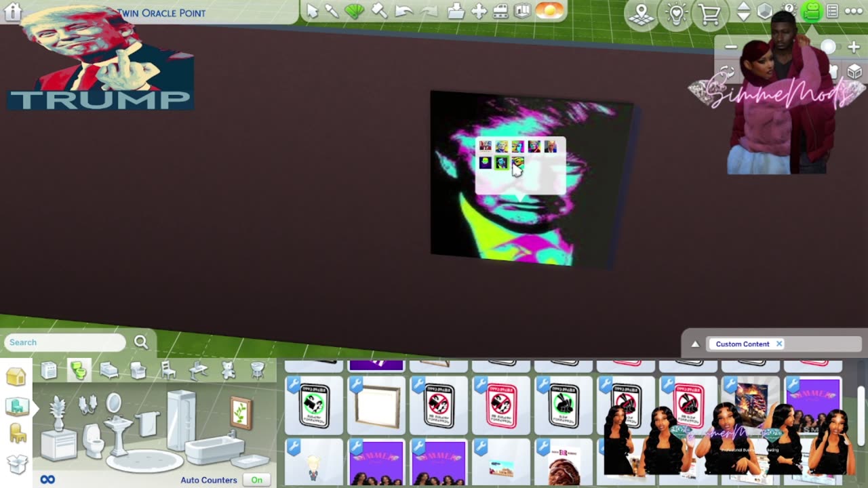Open the Bulldoze lot tool
The height and width of the screenshot is (488, 868).
click(500, 11)
